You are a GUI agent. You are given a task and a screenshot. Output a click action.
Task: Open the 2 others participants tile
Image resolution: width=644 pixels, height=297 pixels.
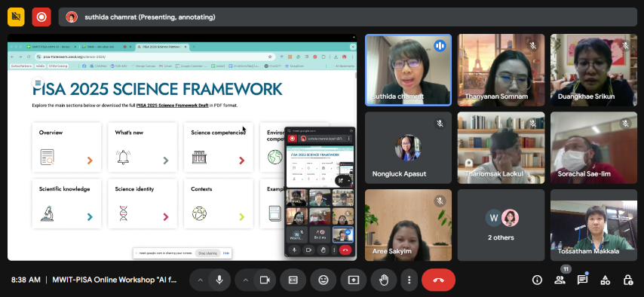click(x=501, y=225)
